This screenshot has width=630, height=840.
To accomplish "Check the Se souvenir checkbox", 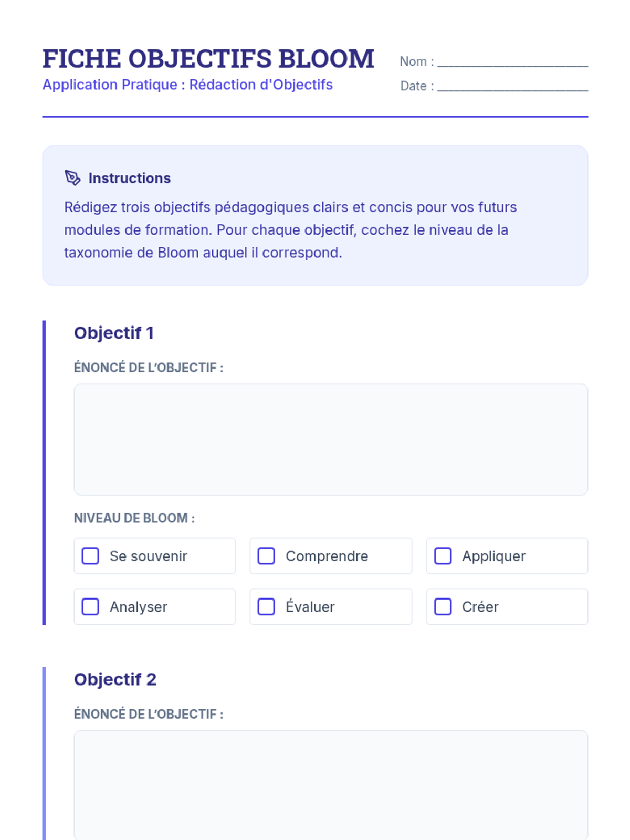I will point(90,556).
